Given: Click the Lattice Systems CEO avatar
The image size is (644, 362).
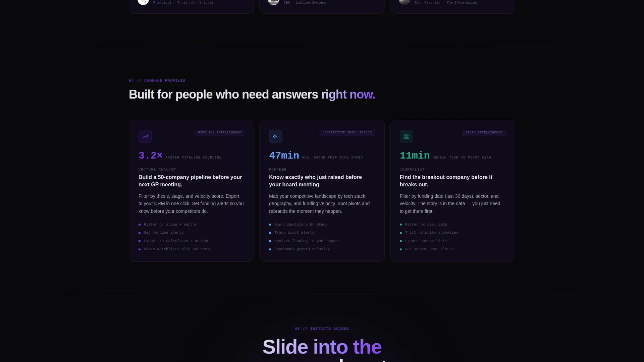Looking at the screenshot, I should [274, 2].
